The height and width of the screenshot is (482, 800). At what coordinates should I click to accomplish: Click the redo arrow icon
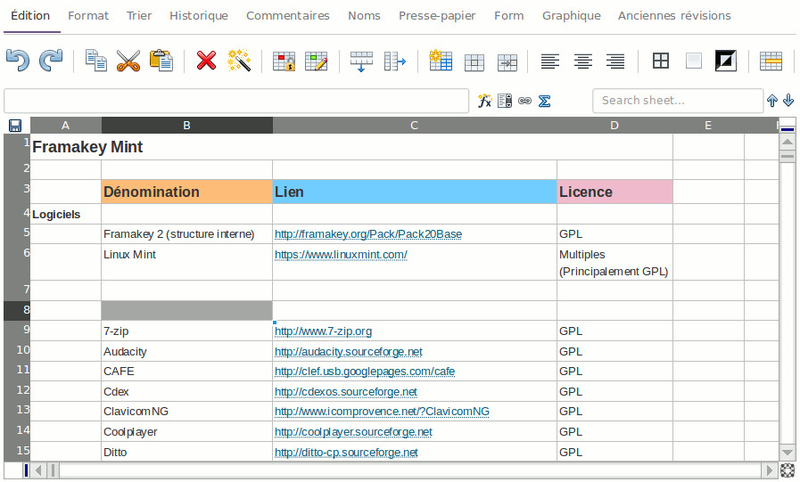[x=50, y=61]
